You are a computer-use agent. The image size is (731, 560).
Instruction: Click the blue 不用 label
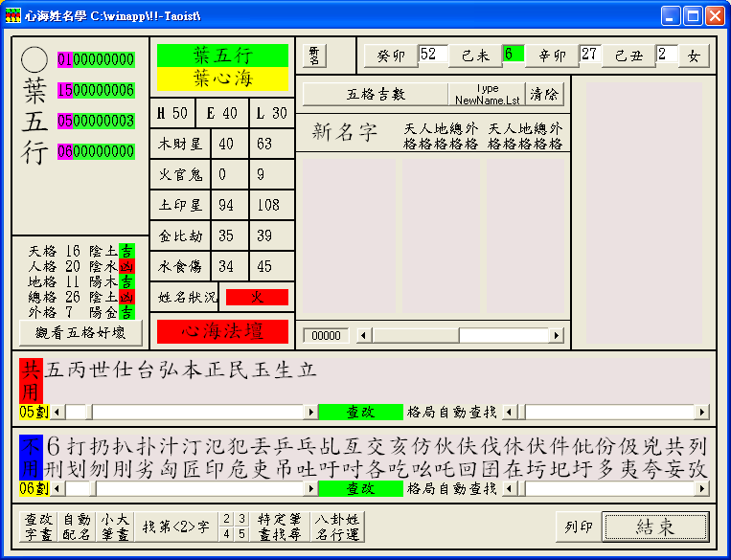click(x=31, y=458)
